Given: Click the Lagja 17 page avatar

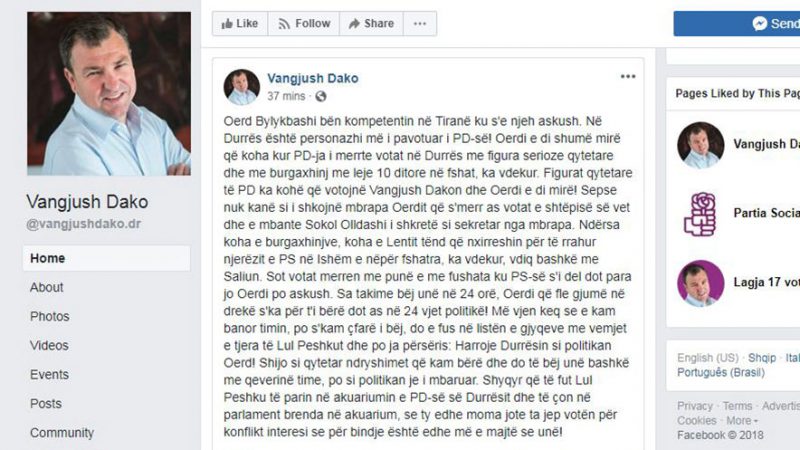Looking at the screenshot, I should pyautogui.click(x=701, y=283).
